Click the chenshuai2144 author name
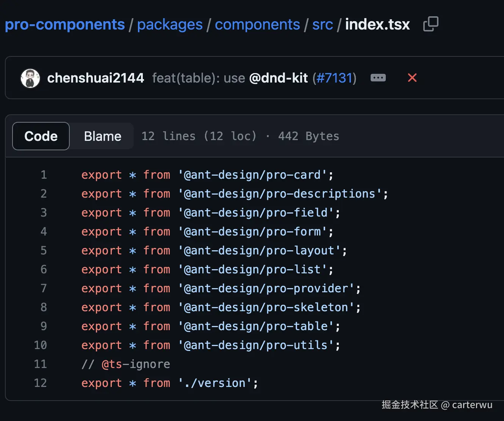The width and height of the screenshot is (504, 421). click(95, 78)
